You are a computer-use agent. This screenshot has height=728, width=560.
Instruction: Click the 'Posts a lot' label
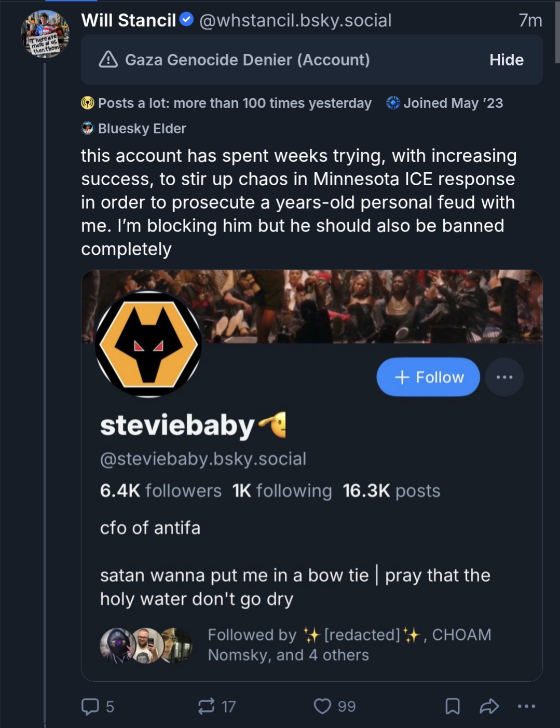point(227,103)
